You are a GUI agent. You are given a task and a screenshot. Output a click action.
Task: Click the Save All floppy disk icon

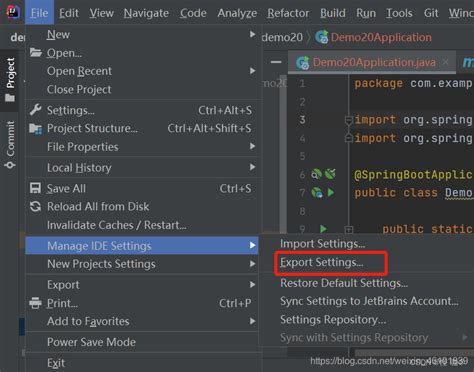pos(35,188)
